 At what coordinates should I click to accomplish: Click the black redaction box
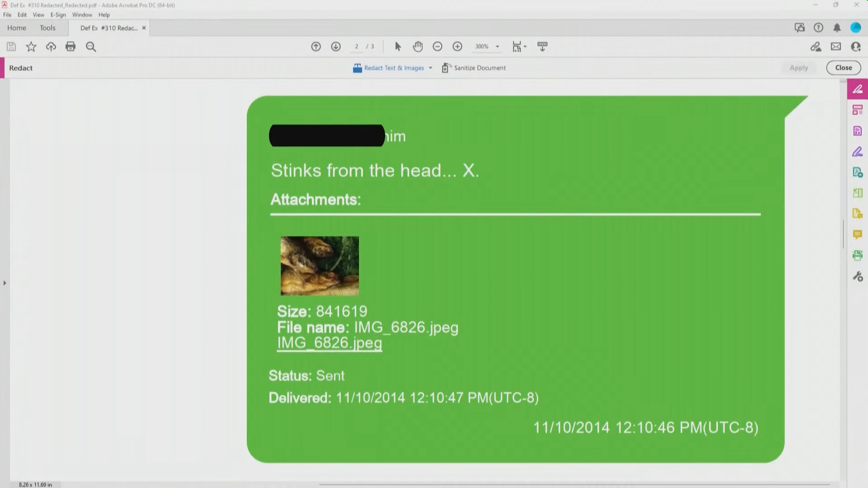327,136
